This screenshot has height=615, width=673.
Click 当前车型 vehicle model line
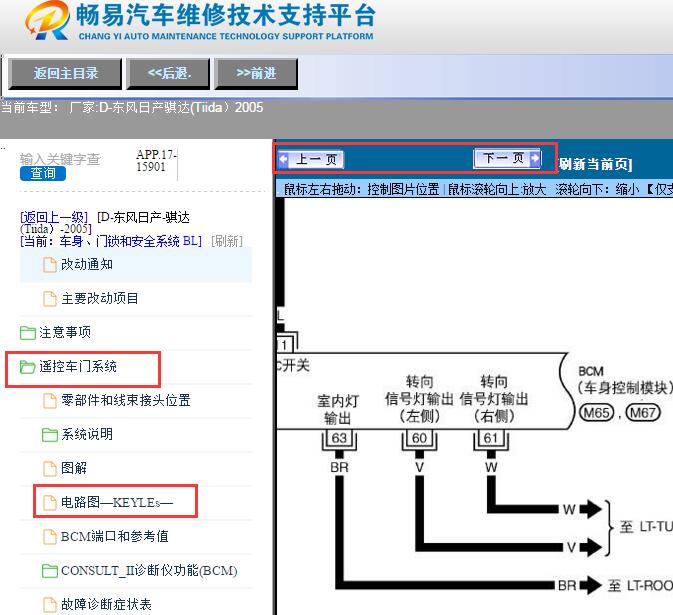pyautogui.click(x=132, y=107)
